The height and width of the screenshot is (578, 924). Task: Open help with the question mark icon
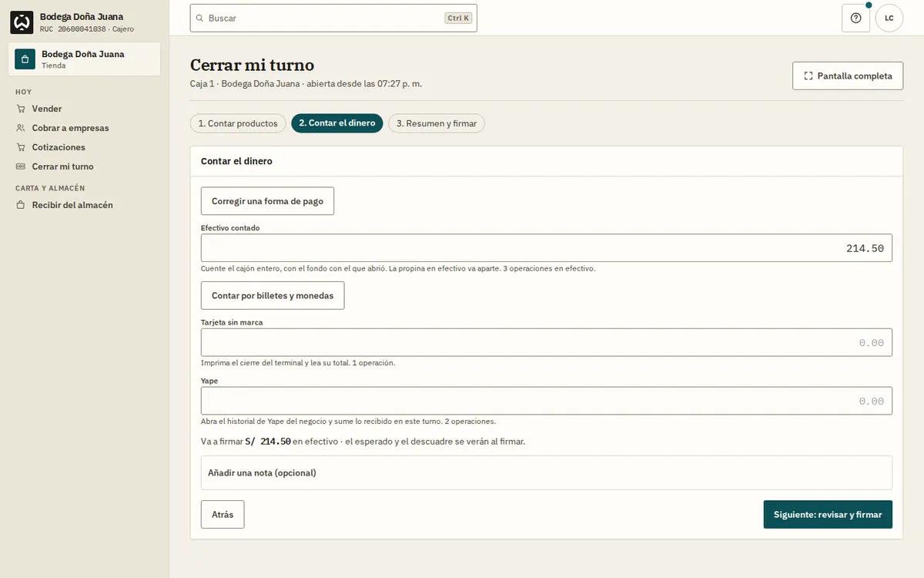(x=855, y=18)
